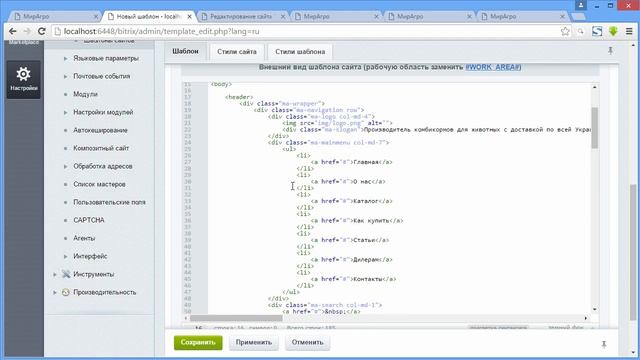The width and height of the screenshot is (640, 360).
Task: Click the Отменить button
Action: click(x=307, y=342)
